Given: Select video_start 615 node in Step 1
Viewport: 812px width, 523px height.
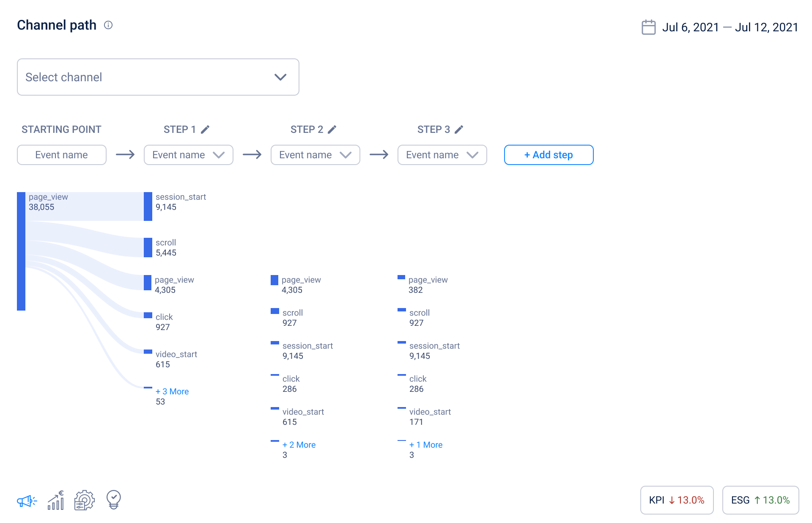Looking at the screenshot, I should pyautogui.click(x=148, y=352).
